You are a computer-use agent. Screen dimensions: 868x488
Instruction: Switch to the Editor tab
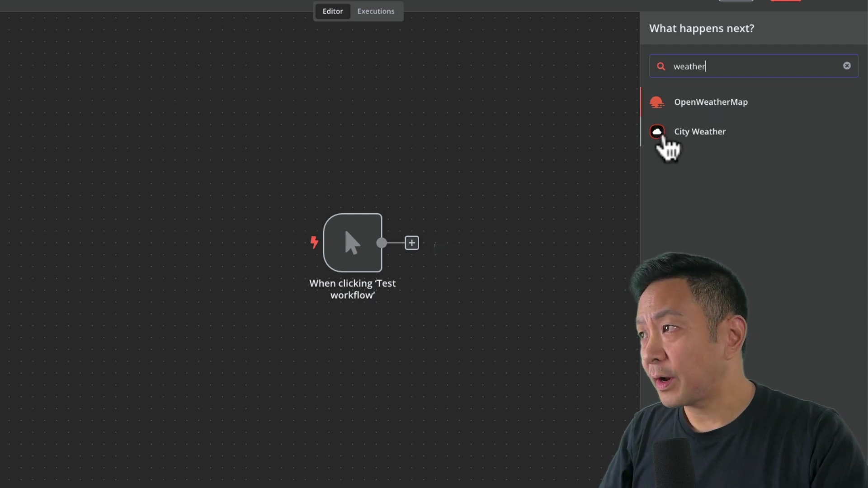333,11
